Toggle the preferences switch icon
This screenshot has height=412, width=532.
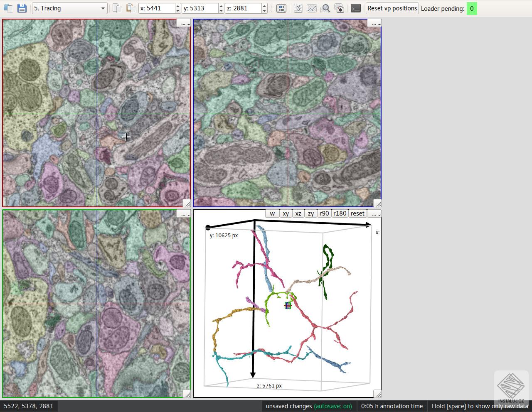pyautogui.click(x=281, y=8)
